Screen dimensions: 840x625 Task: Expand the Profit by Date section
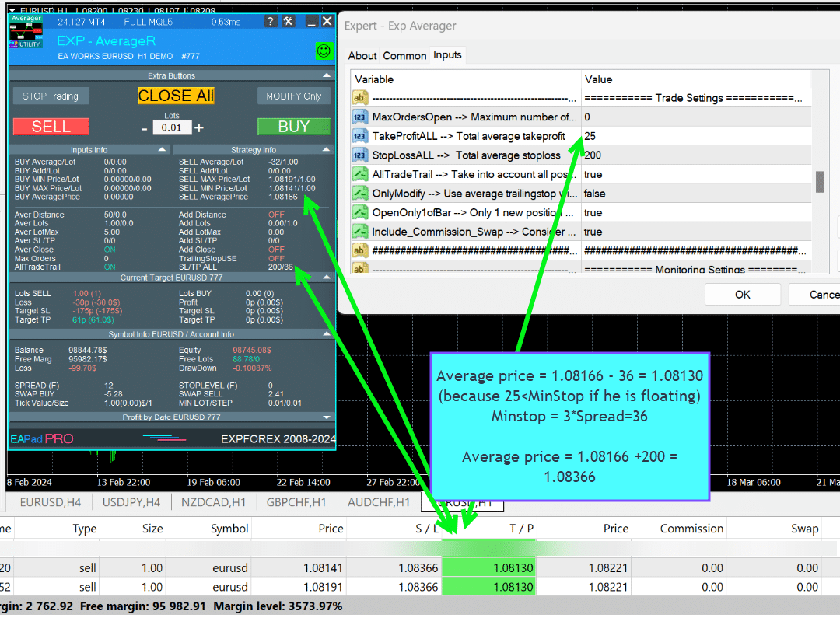(x=327, y=417)
